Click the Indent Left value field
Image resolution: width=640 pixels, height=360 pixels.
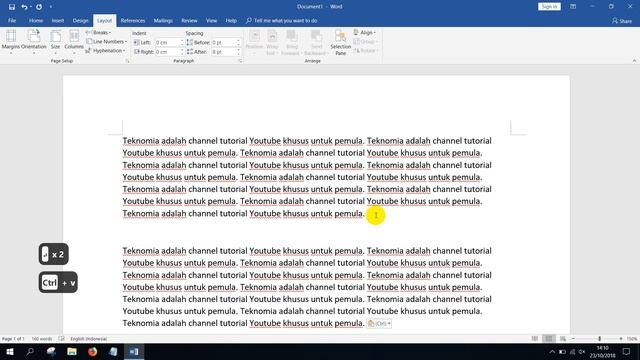pyautogui.click(x=167, y=42)
